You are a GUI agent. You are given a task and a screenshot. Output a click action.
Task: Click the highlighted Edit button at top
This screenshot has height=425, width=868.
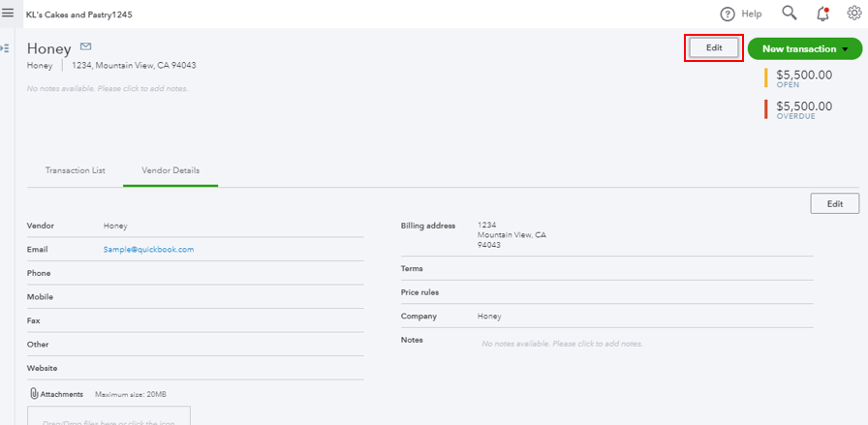[x=714, y=47]
